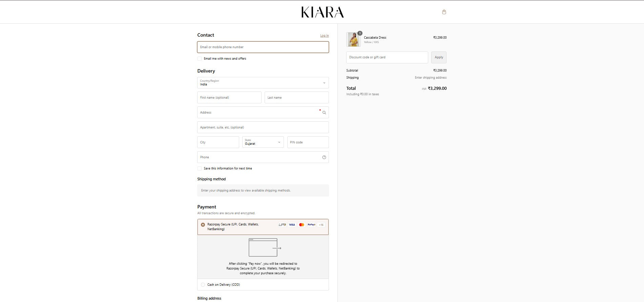Check Save this information for next time

pos(200,168)
